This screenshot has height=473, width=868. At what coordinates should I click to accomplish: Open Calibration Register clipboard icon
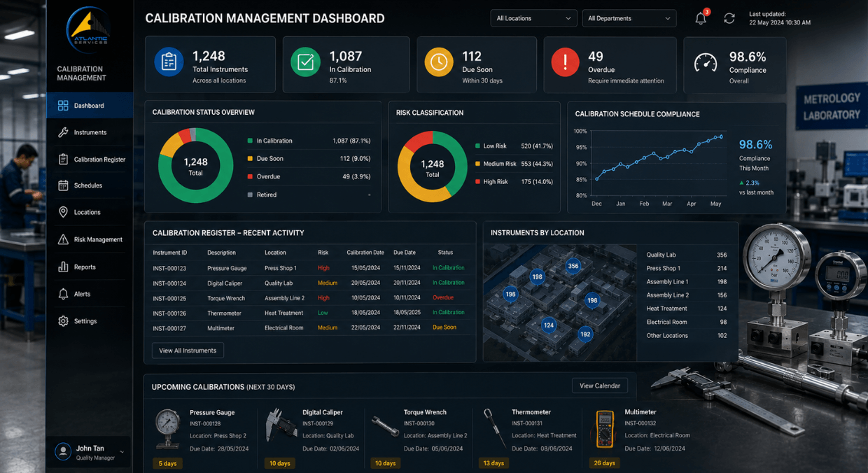63,159
